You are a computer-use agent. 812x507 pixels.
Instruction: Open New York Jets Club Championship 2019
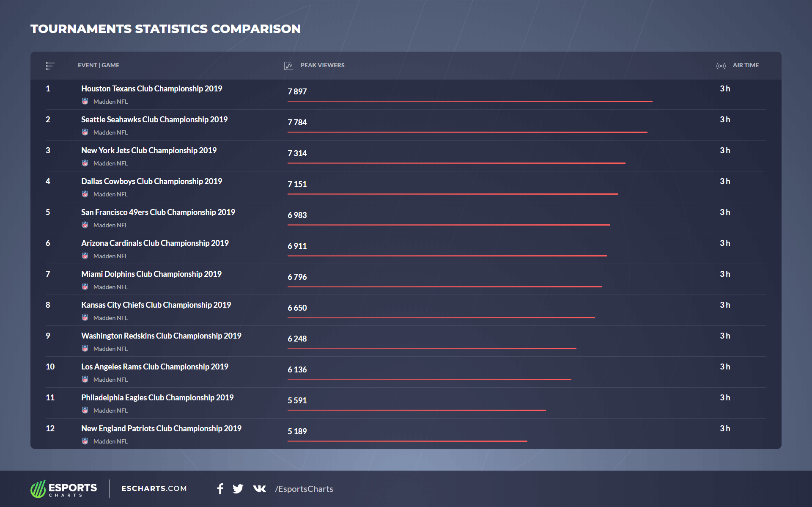tap(149, 150)
